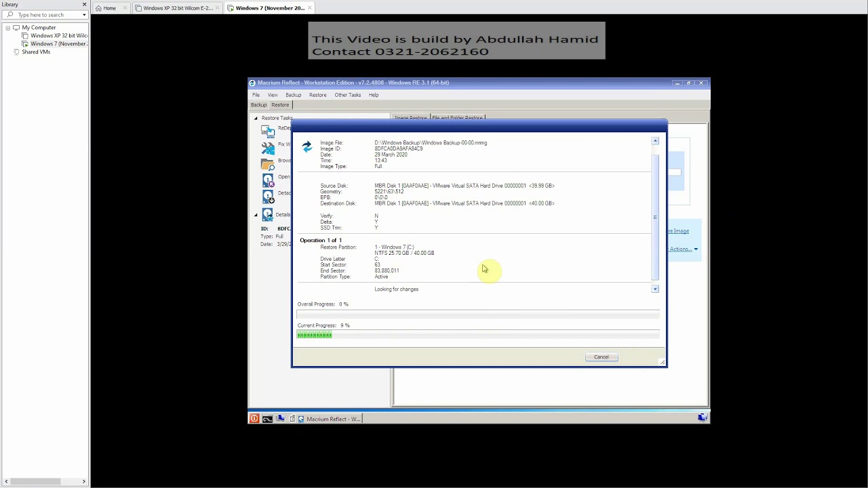This screenshot has height=488, width=868.
Task: Open the Actions dropdown link behind the dialog
Action: [683, 249]
